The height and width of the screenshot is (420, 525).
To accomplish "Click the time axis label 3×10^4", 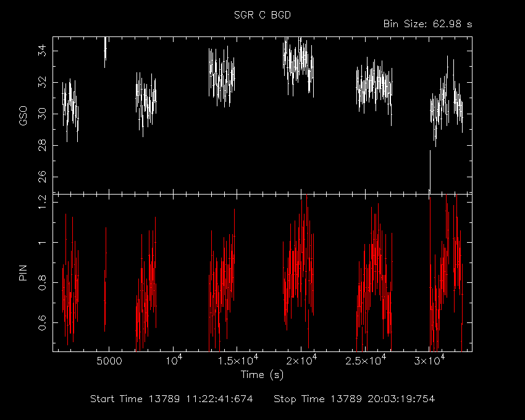I will [429, 360].
